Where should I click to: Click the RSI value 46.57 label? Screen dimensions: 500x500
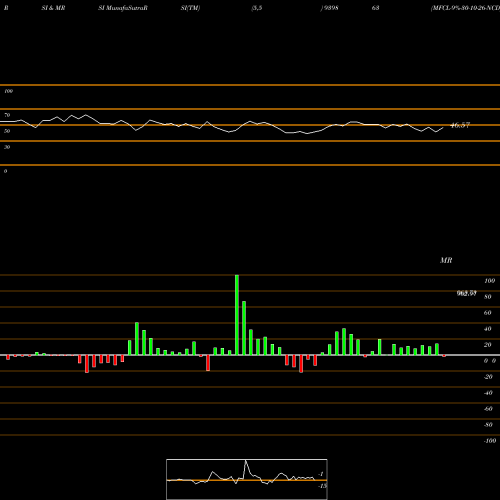click(x=460, y=125)
